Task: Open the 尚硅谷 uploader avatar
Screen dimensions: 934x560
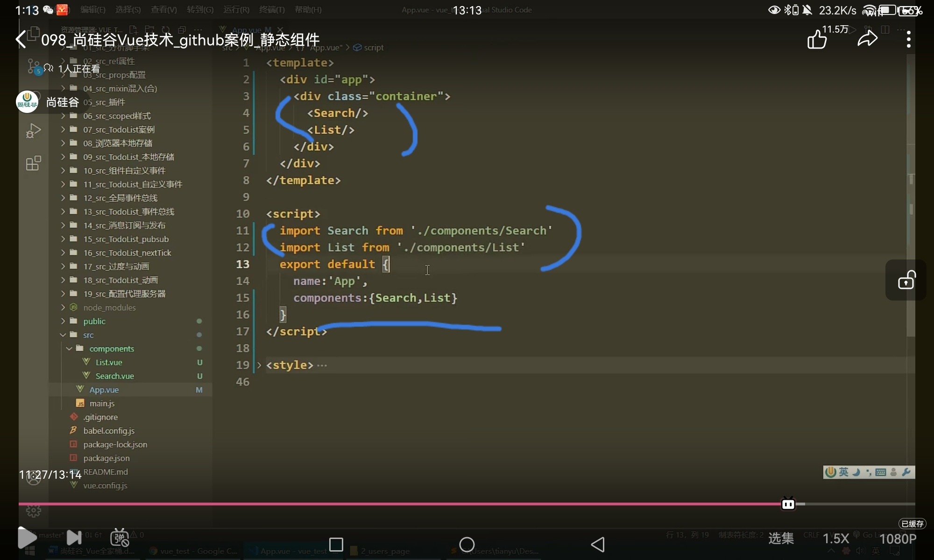Action: (x=27, y=102)
